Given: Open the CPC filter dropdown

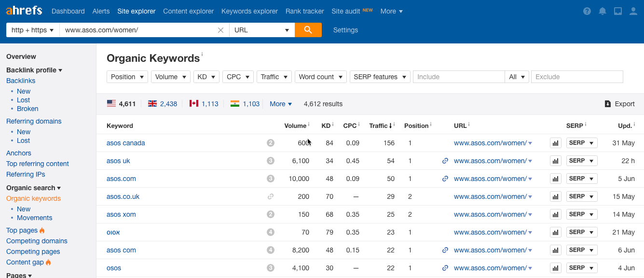Looking at the screenshot, I should 238,77.
